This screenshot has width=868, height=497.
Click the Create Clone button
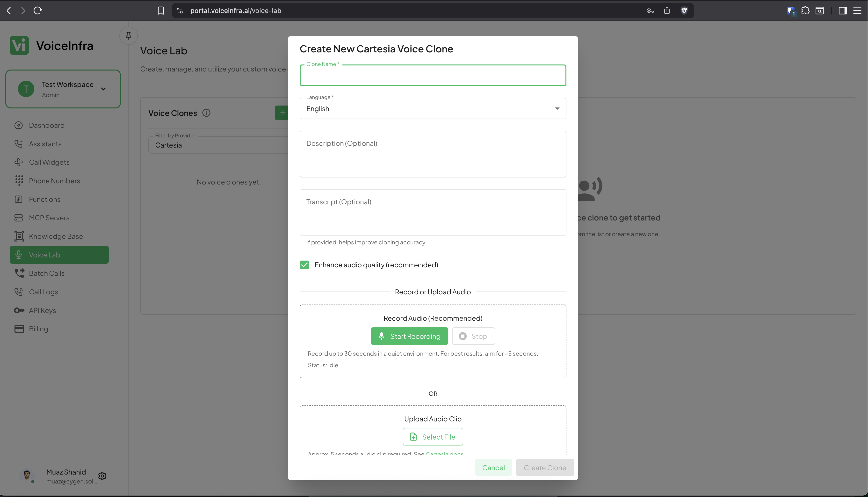(545, 468)
